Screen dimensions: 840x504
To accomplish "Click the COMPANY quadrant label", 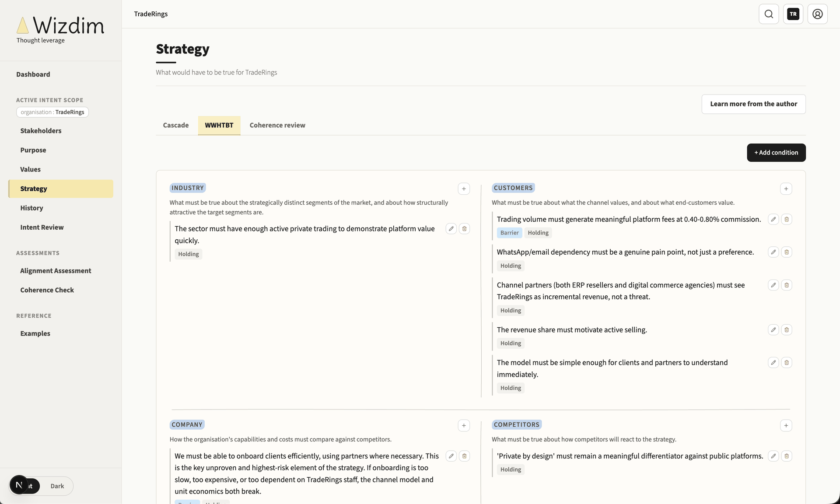I will click(187, 425).
